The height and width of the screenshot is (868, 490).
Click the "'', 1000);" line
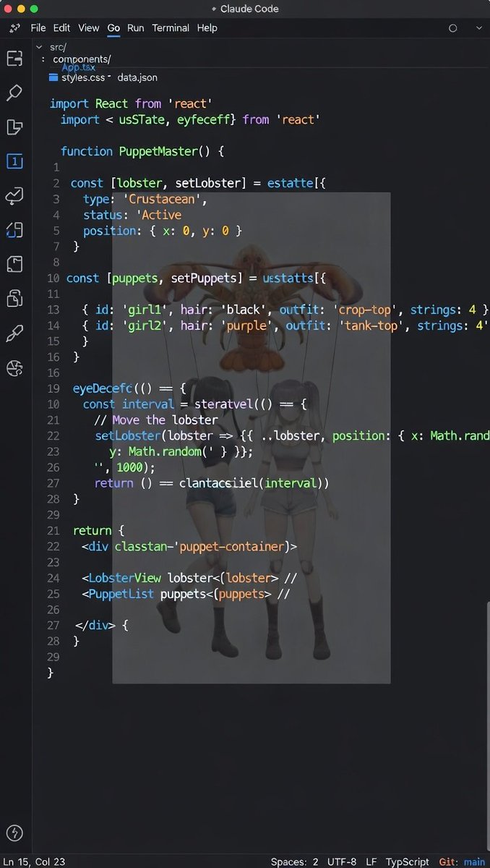124,467
